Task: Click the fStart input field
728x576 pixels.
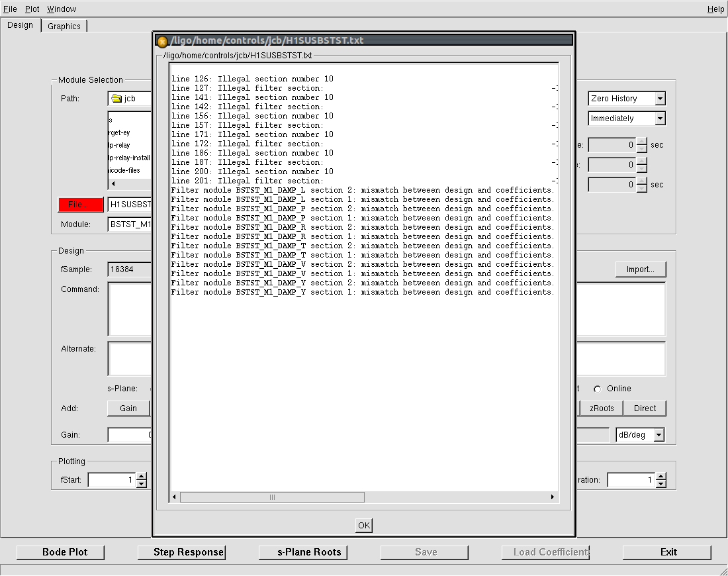Action: [112, 480]
